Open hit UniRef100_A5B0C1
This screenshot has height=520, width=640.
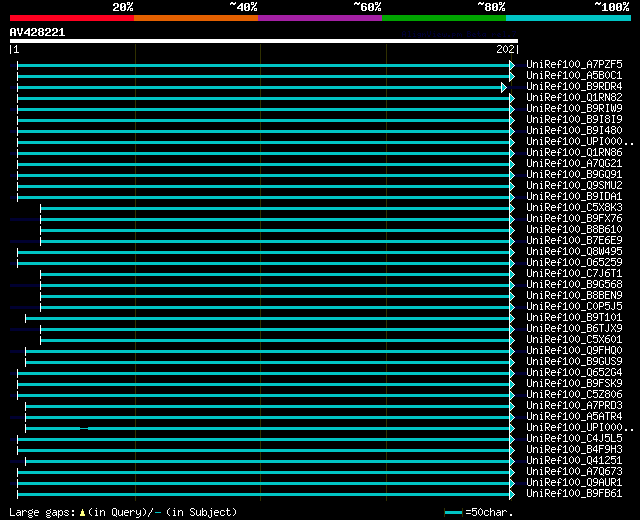point(574,76)
